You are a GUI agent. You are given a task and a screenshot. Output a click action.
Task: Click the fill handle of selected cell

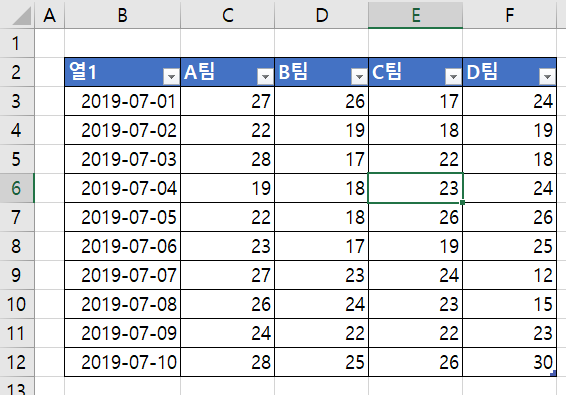(x=462, y=203)
